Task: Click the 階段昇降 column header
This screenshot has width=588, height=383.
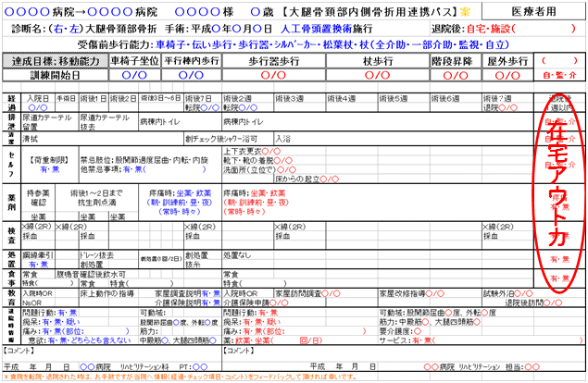Action: click(447, 61)
